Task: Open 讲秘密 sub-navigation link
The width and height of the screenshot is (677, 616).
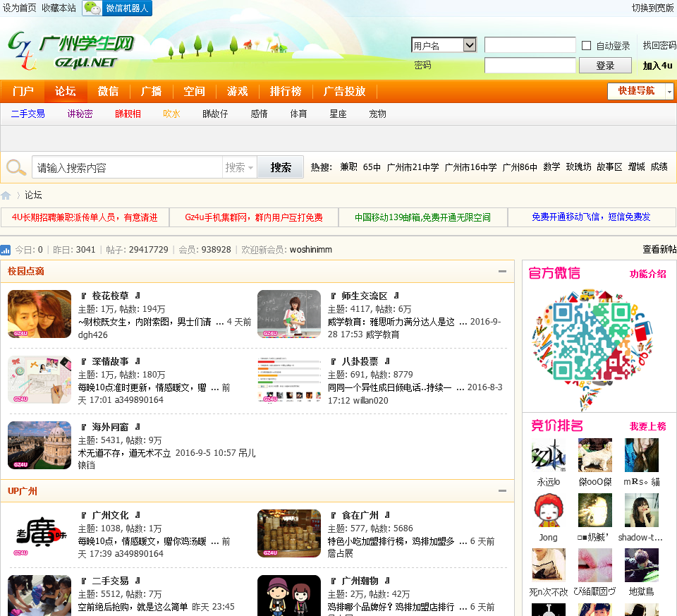Action: [x=80, y=114]
